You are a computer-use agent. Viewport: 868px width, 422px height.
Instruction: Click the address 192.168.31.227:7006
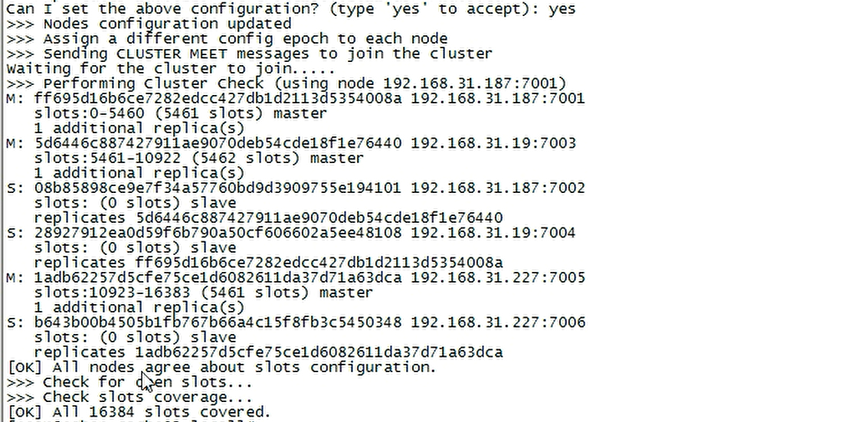coord(498,322)
